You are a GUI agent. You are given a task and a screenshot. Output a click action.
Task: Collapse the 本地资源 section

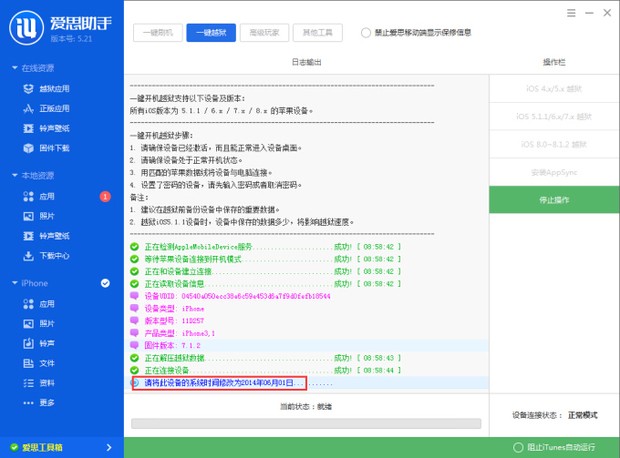pos(15,175)
